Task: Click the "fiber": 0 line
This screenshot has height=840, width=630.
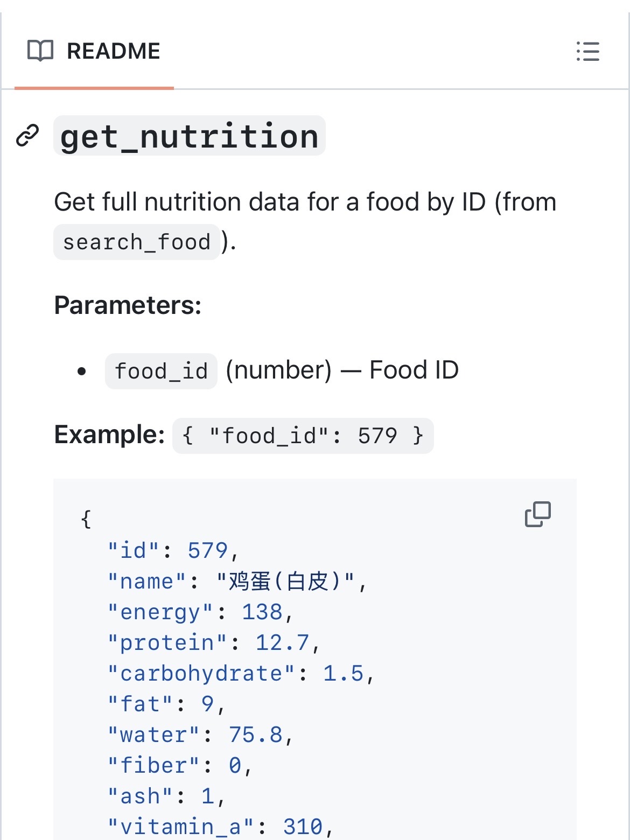Action: pyautogui.click(x=179, y=766)
